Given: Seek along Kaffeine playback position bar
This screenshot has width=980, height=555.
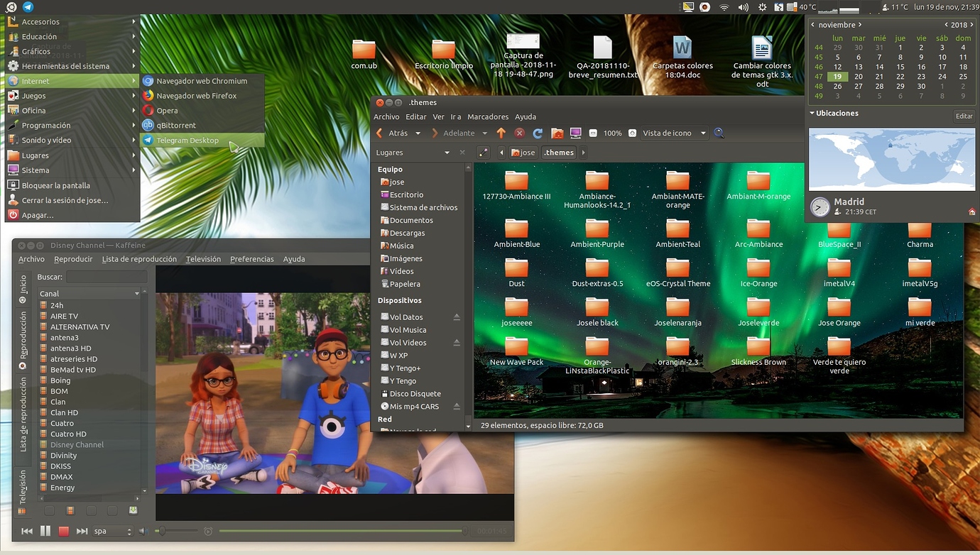Looking at the screenshot, I should pyautogui.click(x=343, y=531).
